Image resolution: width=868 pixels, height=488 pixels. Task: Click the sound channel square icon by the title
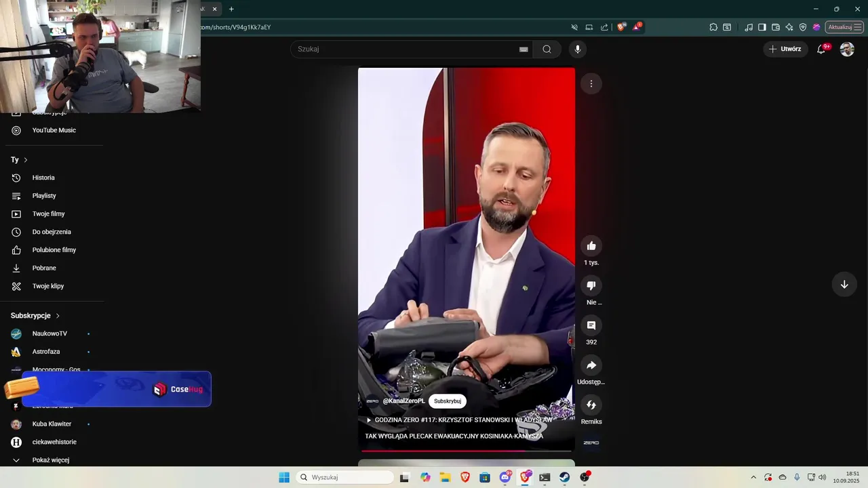pyautogui.click(x=591, y=443)
